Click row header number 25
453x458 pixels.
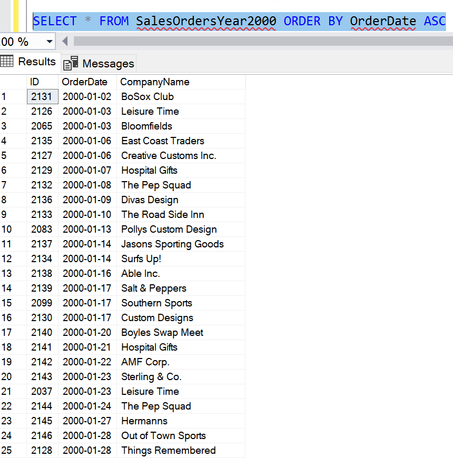13,450
